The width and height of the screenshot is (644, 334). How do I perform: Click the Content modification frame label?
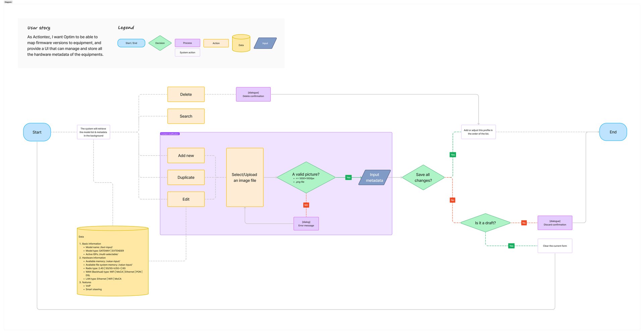[x=170, y=134]
